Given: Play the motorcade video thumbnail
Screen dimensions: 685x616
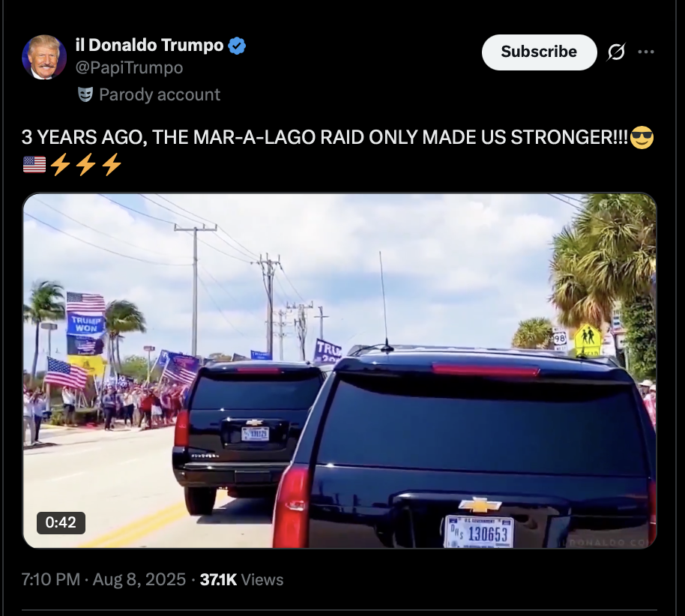Looking at the screenshot, I should click(x=340, y=370).
